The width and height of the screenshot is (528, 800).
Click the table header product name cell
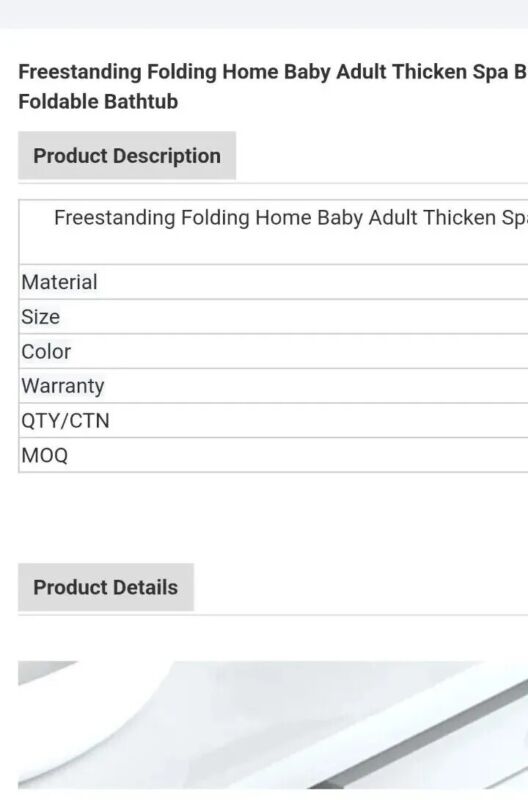(x=273, y=232)
